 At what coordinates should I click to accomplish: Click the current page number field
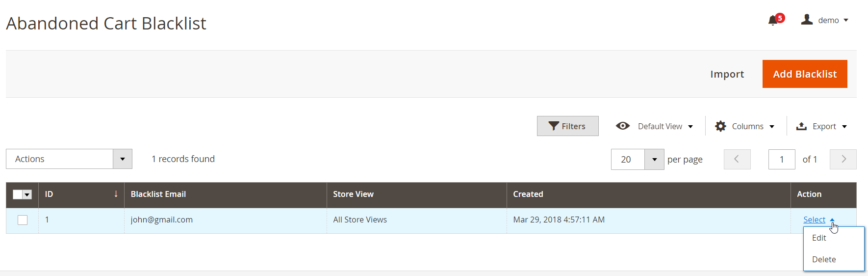tap(782, 159)
